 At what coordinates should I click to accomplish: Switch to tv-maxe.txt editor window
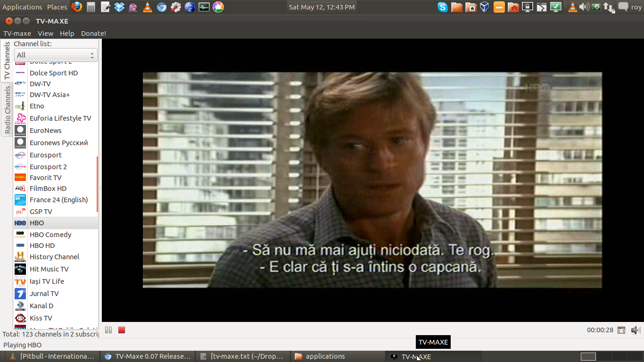point(243,356)
